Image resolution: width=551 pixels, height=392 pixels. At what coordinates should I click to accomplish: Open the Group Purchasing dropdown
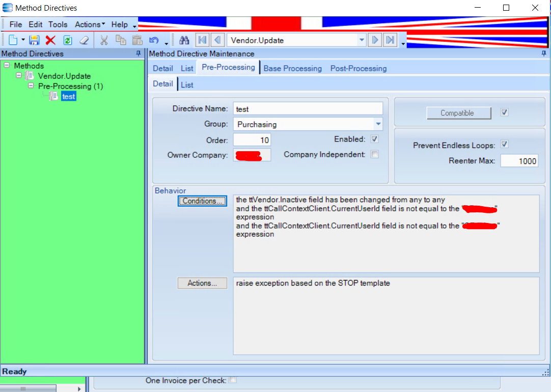coord(378,124)
